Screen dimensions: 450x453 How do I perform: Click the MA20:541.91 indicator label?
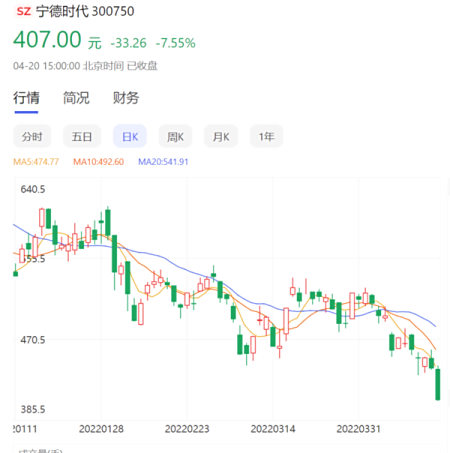click(163, 162)
